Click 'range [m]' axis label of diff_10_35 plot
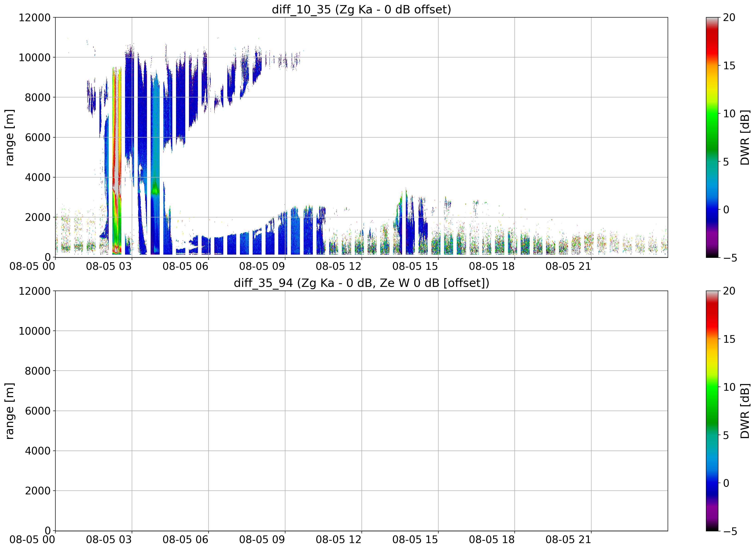This screenshot has height=550, width=756. pos(10,137)
